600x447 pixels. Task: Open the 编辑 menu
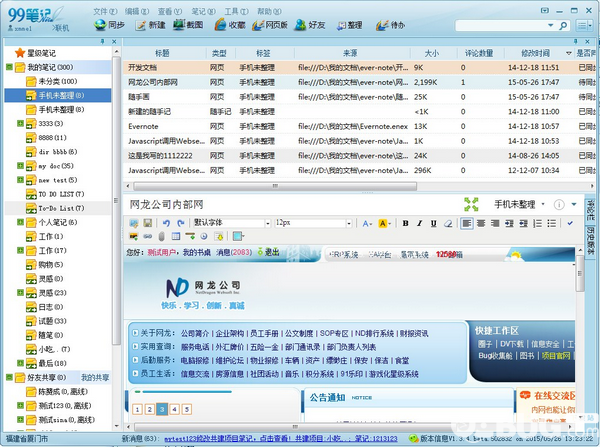pyautogui.click(x=137, y=11)
